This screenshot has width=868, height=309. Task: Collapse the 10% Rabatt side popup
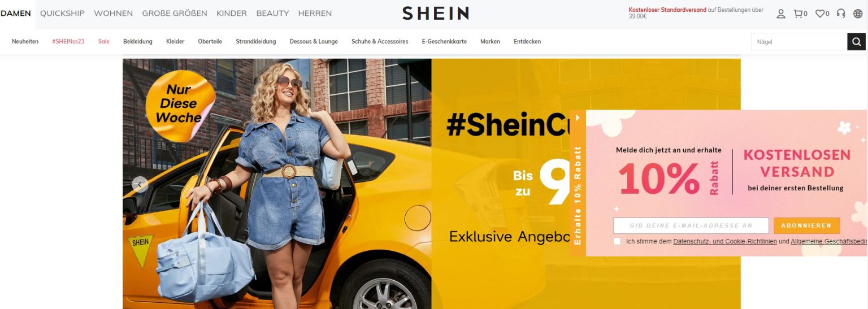point(578,118)
